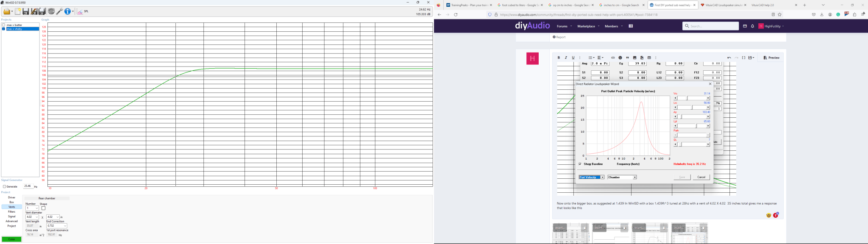Enable the signal generator Generate checkbox
The image size is (868, 244).
(x=4, y=186)
